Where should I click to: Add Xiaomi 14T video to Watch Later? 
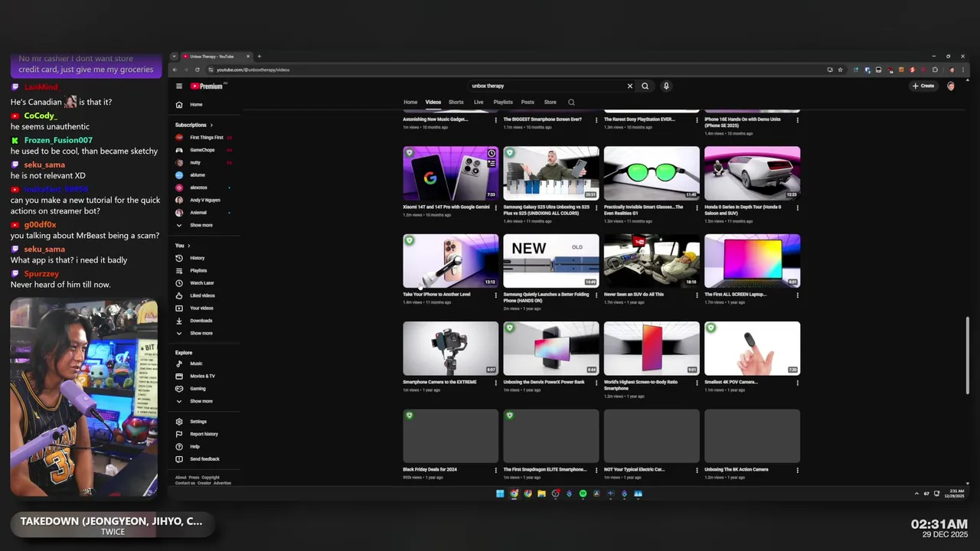pyautogui.click(x=492, y=153)
